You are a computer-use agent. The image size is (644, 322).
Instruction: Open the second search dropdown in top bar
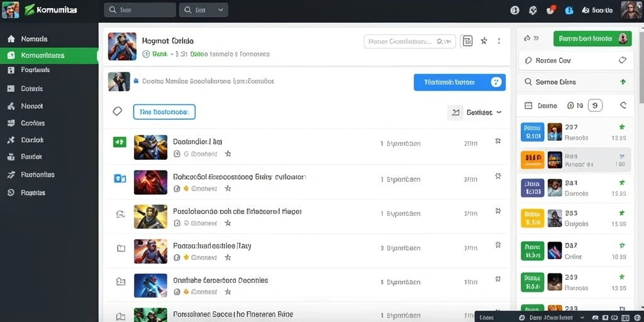[x=204, y=10]
